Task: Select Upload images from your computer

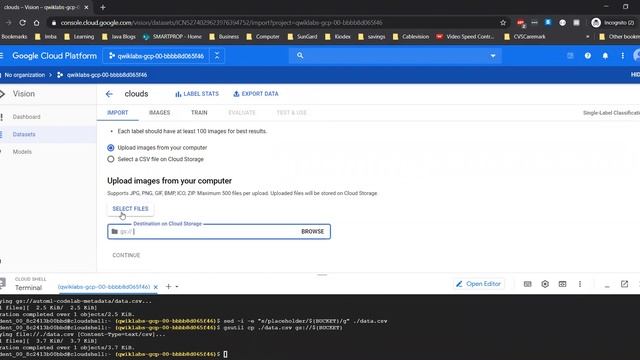Action: (x=111, y=148)
